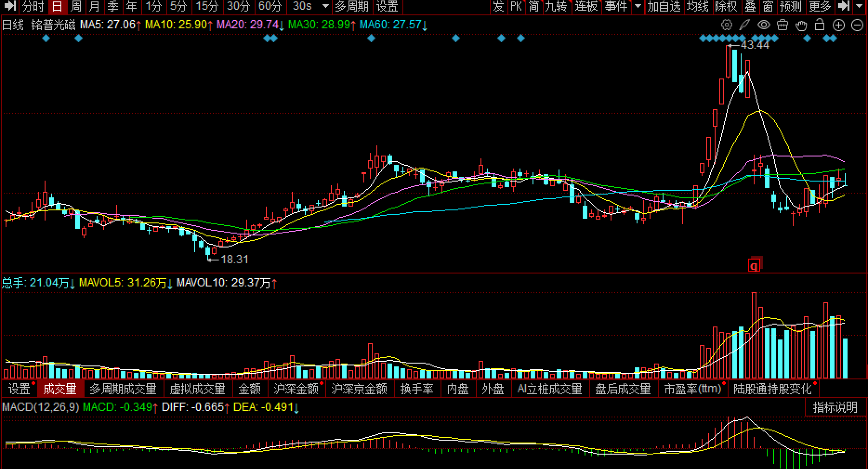Select the 换手率 indicator tab
Image resolution: width=868 pixels, height=469 pixels.
pyautogui.click(x=416, y=389)
